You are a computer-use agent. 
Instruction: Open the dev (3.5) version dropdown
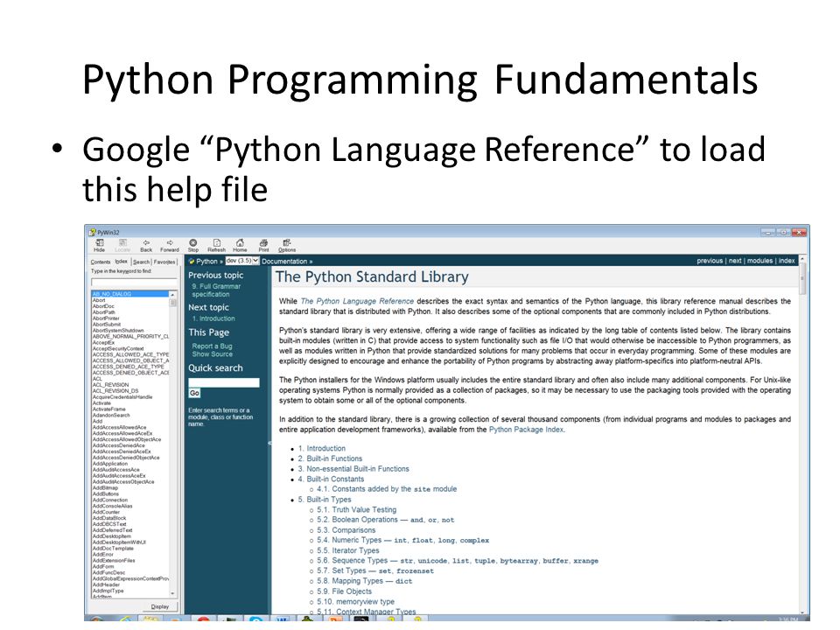242,261
